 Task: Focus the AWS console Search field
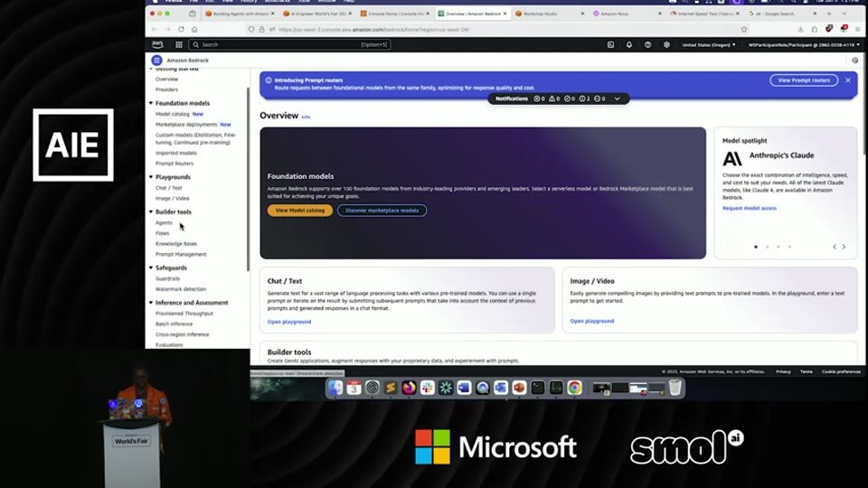[289, 45]
